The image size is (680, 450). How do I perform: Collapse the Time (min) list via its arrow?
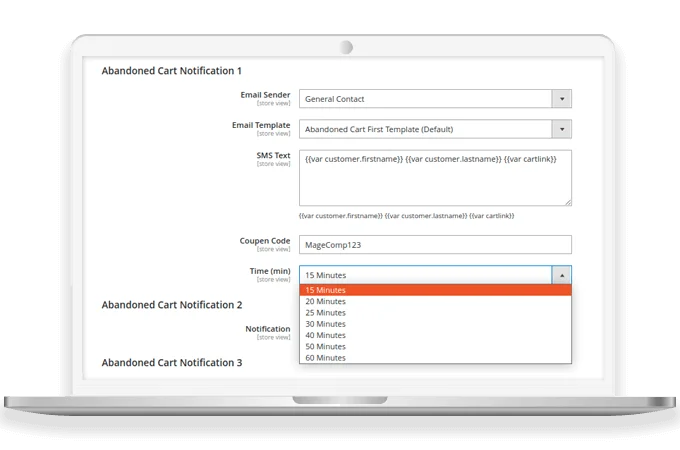click(x=562, y=275)
